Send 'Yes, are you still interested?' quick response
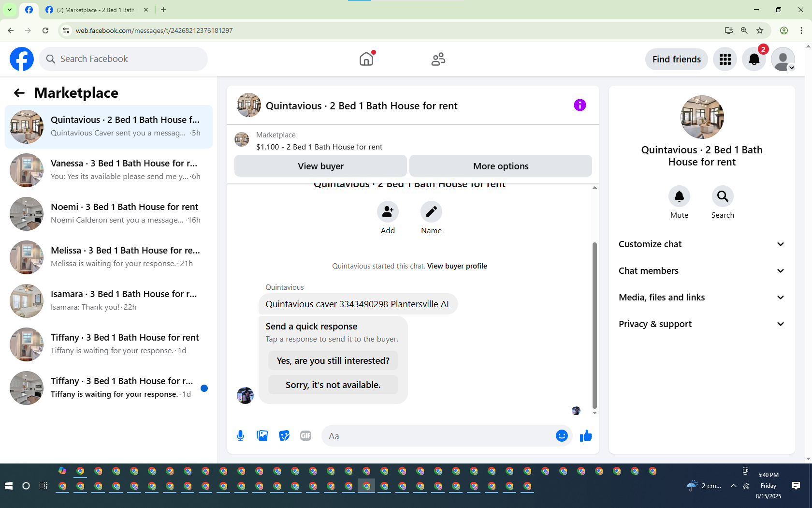This screenshot has width=812, height=508. [x=333, y=360]
